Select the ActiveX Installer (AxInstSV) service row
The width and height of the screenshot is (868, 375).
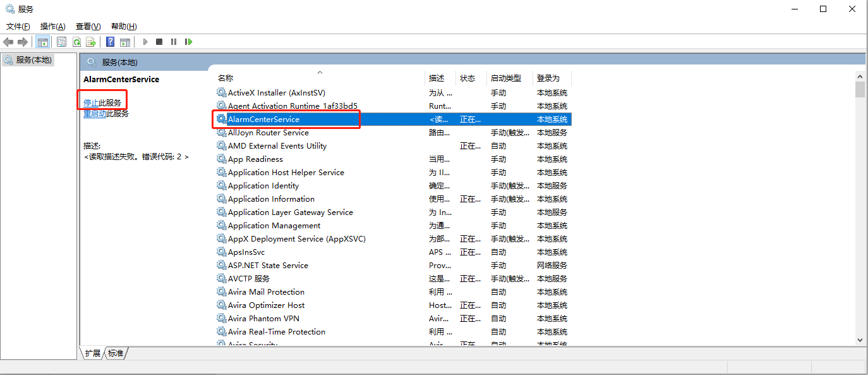pyautogui.click(x=393, y=93)
